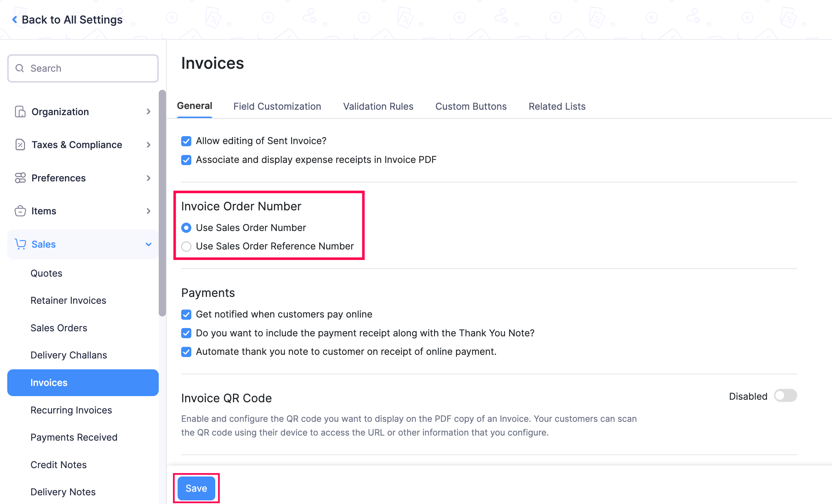This screenshot has height=504, width=832.
Task: Click the Sales shopping cart icon
Action: 20,244
